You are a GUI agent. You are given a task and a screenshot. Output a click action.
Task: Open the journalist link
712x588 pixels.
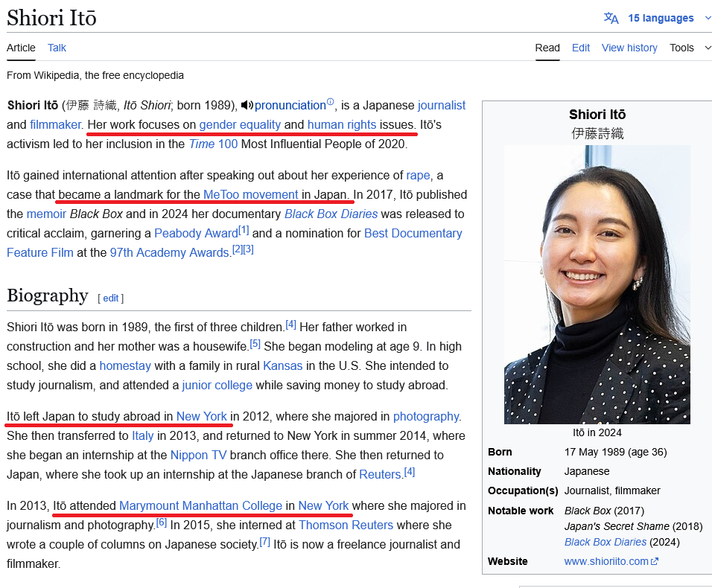click(442, 105)
